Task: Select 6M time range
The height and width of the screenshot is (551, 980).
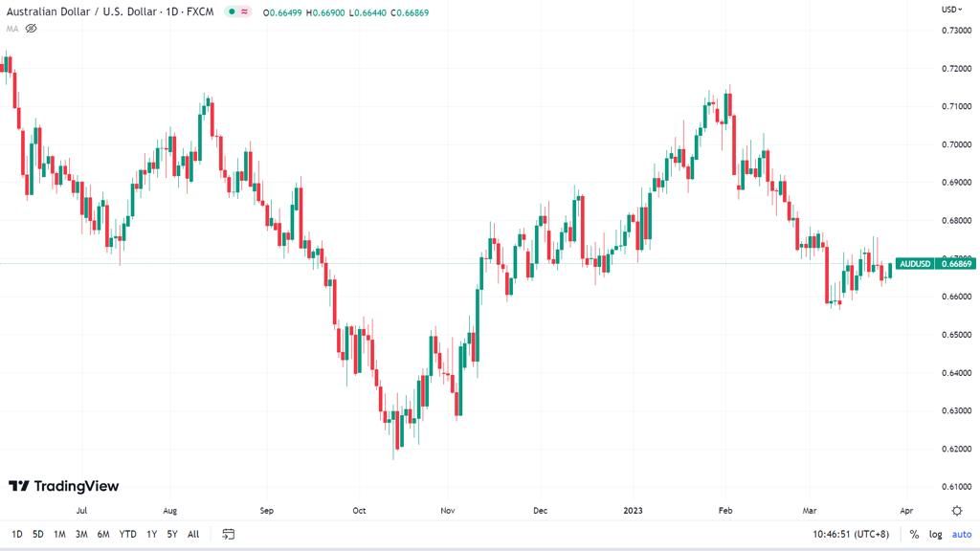Action: [103, 534]
